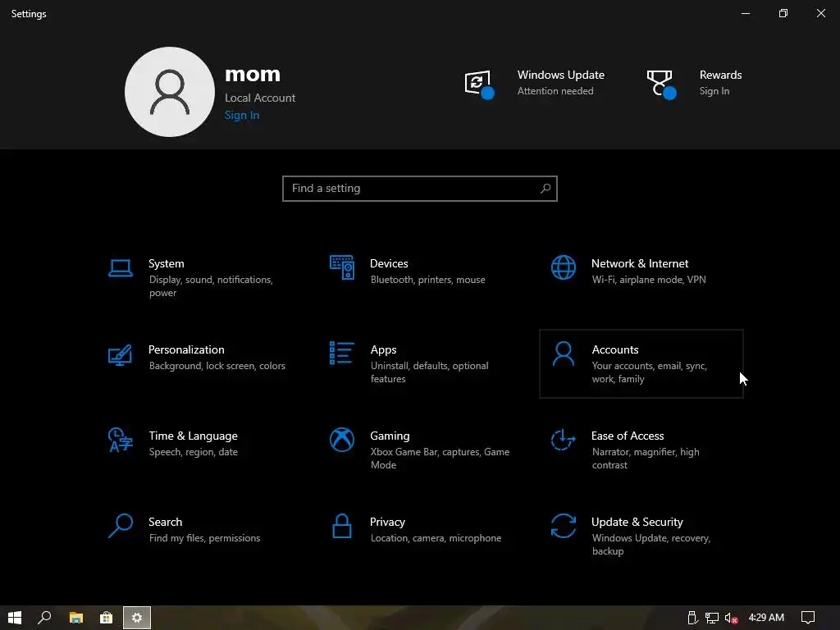Click the safely remove hardware tray icon

692,618
